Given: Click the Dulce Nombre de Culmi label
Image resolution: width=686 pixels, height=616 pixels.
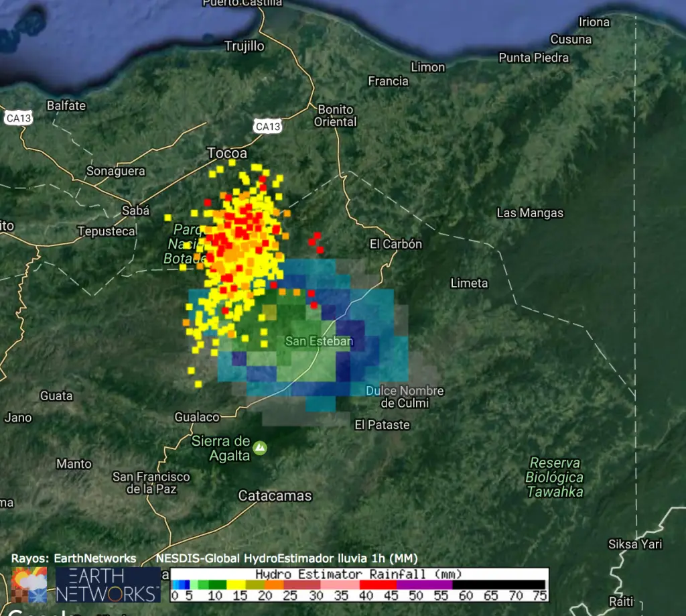Looking at the screenshot, I should 405,397.
